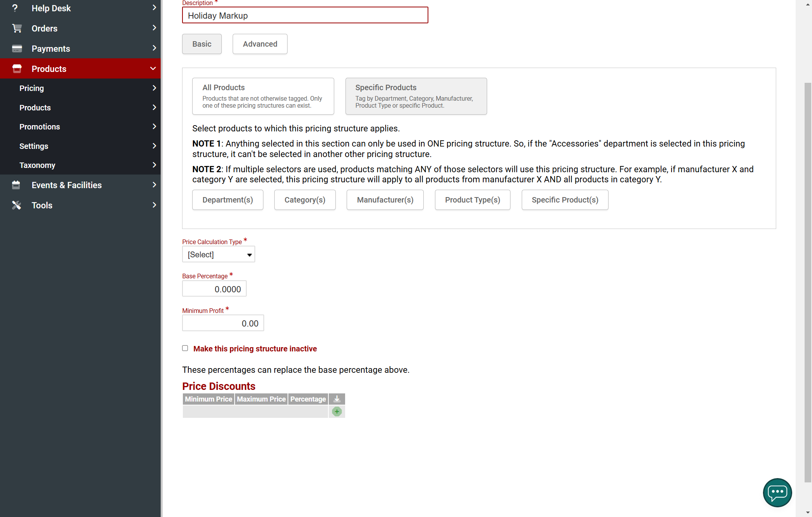Check Make this pricing structure inactive
Viewport: 812px width, 517px height.
click(185, 348)
